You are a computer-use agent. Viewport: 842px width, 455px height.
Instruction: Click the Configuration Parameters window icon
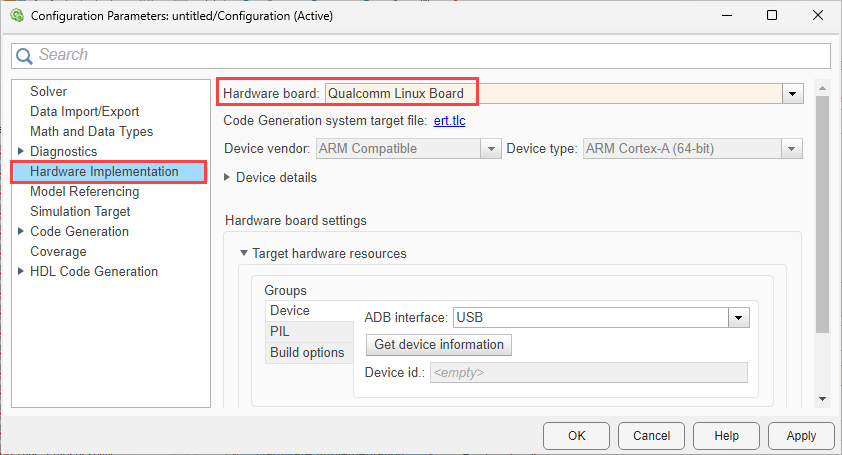[16, 16]
